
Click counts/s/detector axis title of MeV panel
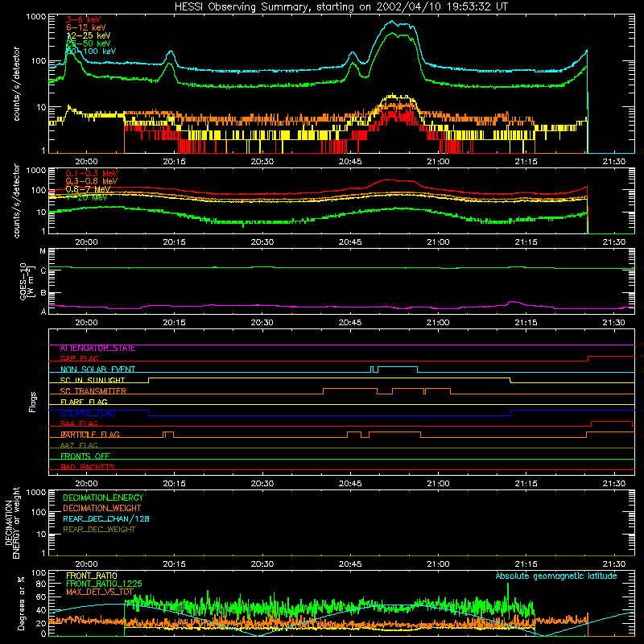click(17, 201)
